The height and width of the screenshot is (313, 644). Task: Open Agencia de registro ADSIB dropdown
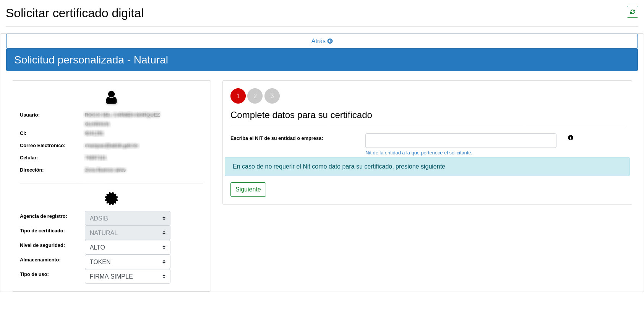click(127, 218)
